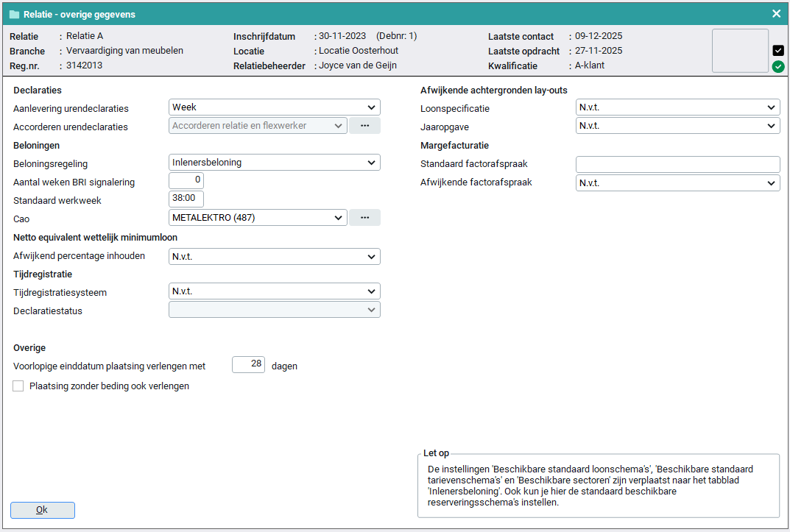Viewport: 790px width, 532px height.
Task: Click the Standaard werkweek time field
Action: coord(186,199)
